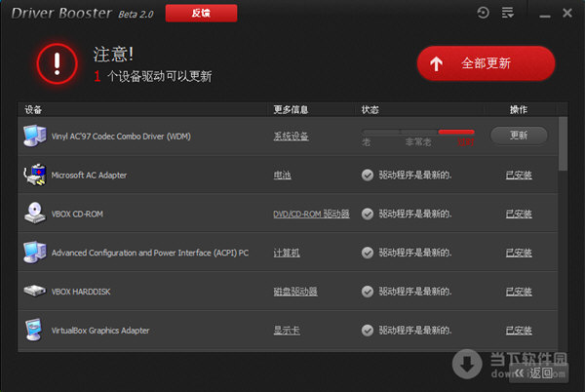585x392 pixels.
Task: Click the red exclamation warning icon
Action: pyautogui.click(x=58, y=63)
